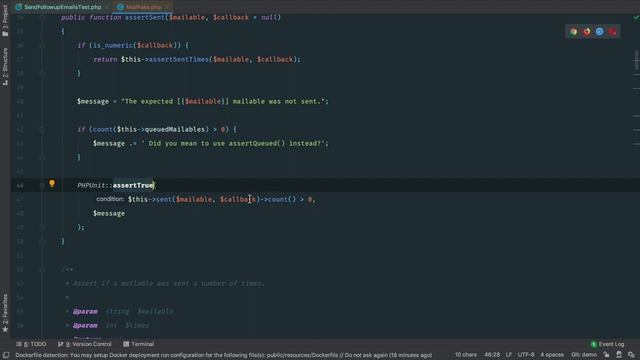Click the 'Did you mean to use assertQueued' string

tap(234, 143)
